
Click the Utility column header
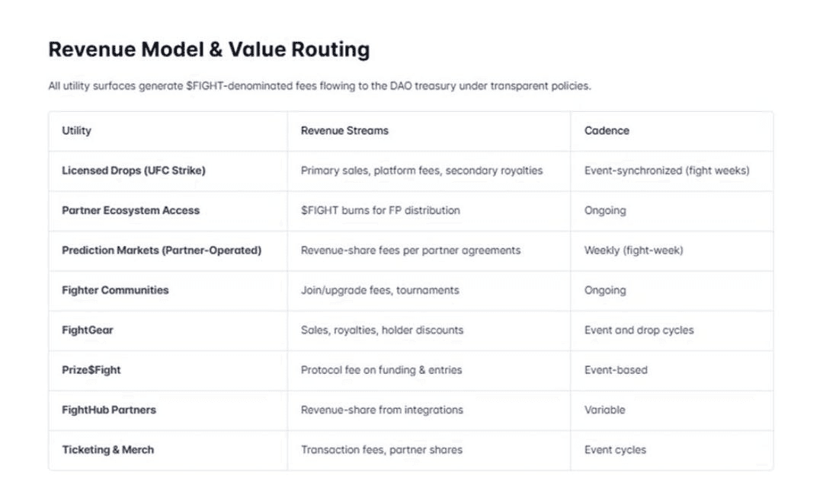[76, 131]
